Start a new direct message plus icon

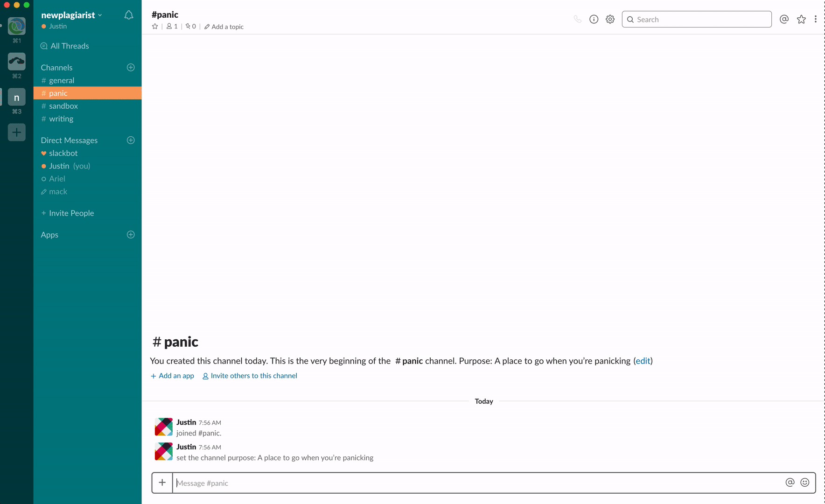131,140
